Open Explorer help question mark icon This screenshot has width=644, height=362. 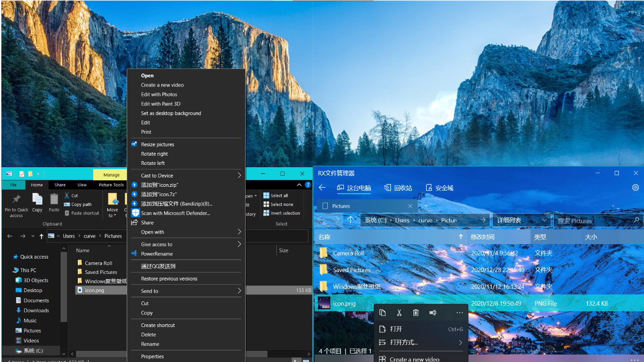click(308, 185)
